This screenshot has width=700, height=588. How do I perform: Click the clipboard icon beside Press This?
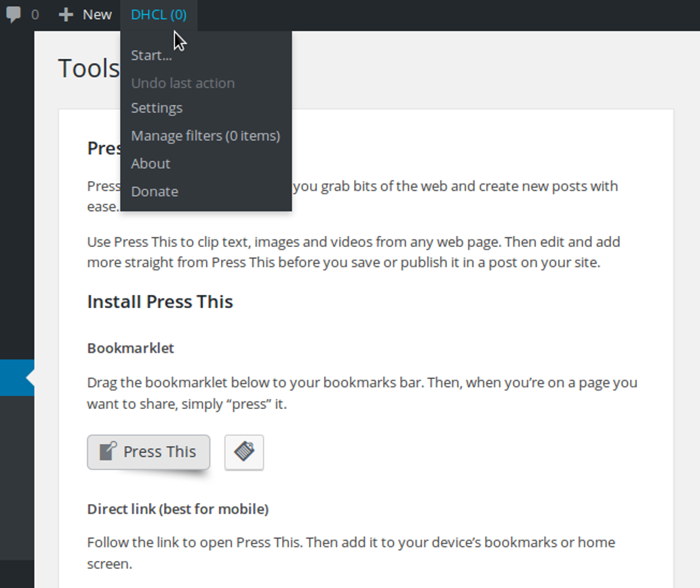[244, 452]
